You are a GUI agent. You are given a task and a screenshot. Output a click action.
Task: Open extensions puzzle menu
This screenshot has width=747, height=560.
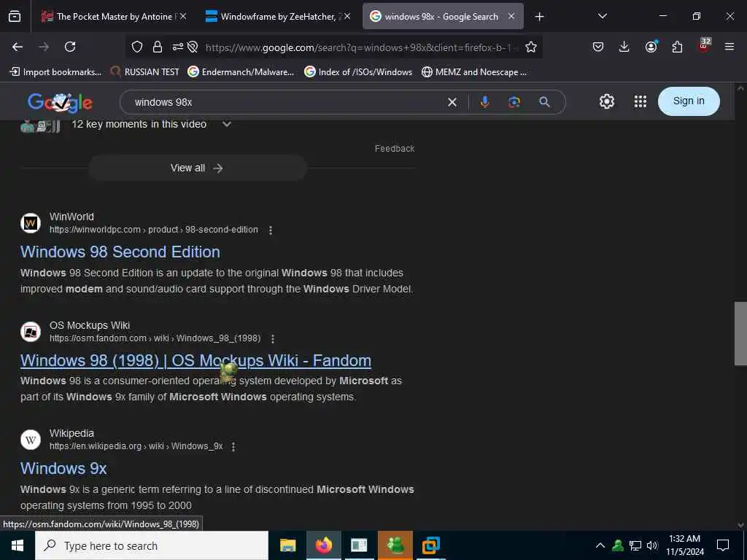coord(677,47)
